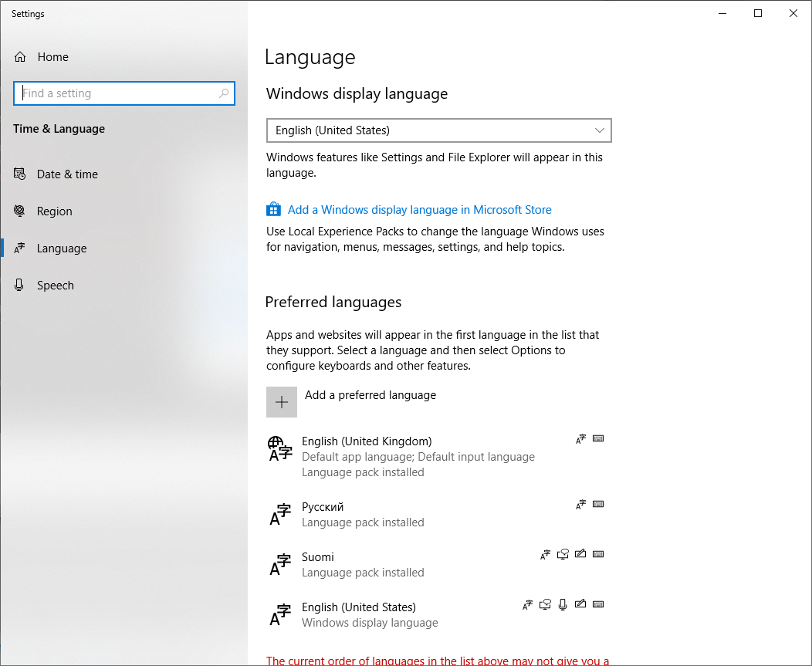Select the language pack icon beside English (United Kingdom)
Image resolution: width=812 pixels, height=666 pixels.
click(580, 438)
